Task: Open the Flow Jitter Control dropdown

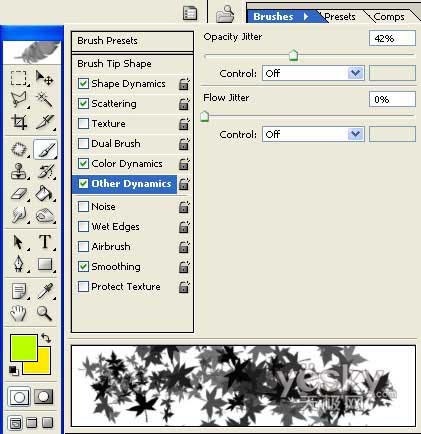Action: [355, 134]
